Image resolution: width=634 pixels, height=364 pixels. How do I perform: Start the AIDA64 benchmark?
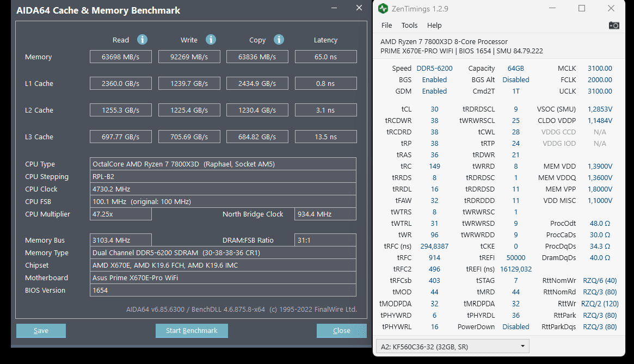tap(192, 330)
